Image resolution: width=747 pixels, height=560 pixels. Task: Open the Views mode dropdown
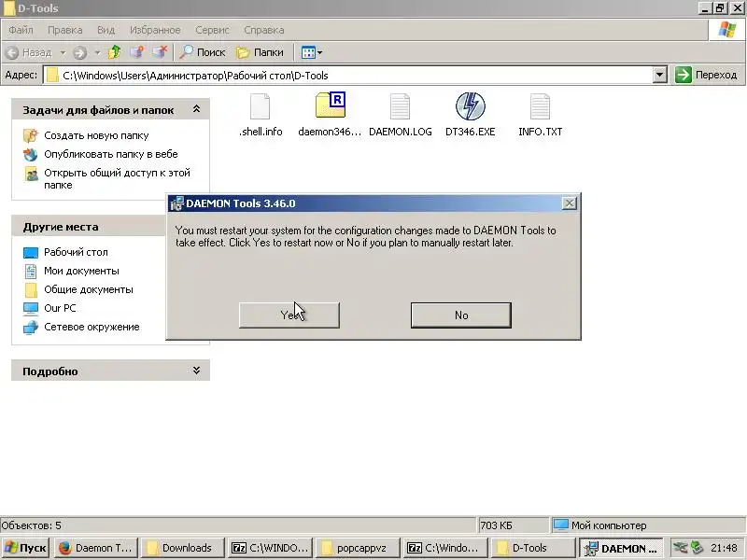point(312,52)
